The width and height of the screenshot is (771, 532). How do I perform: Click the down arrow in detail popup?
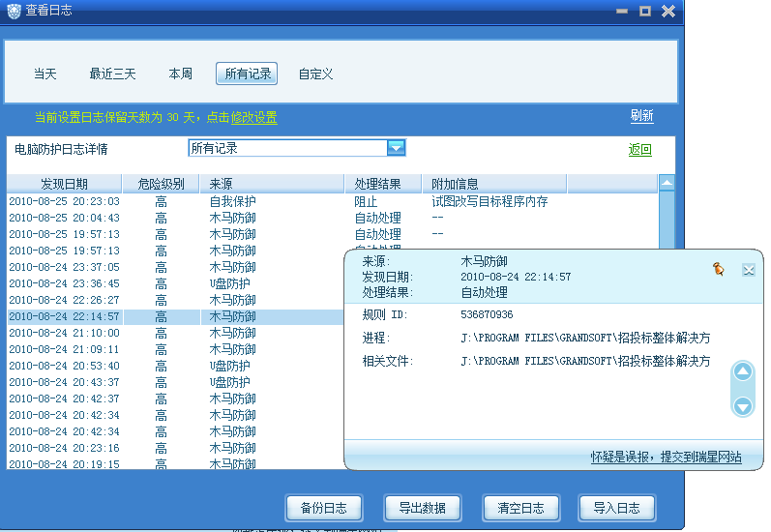point(742,406)
